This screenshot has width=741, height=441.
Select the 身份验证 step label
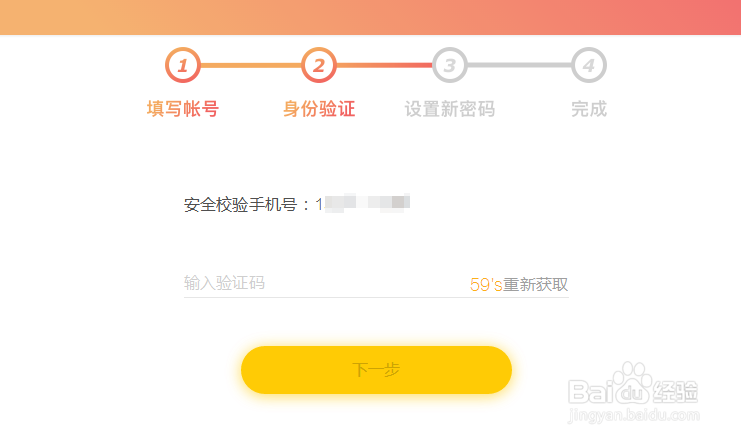click(319, 109)
